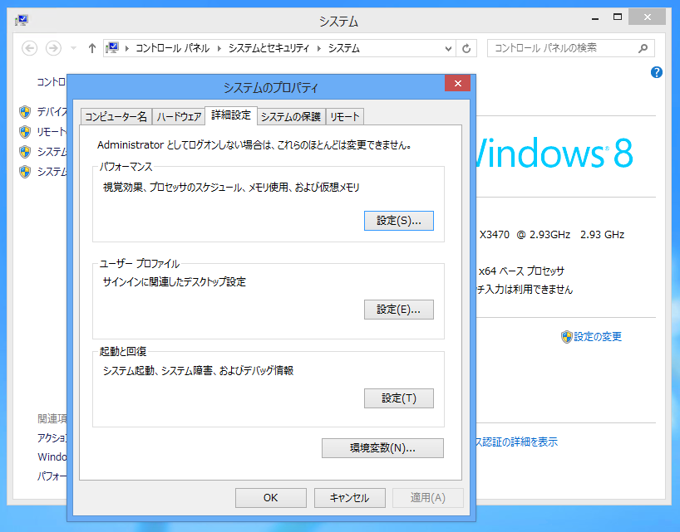Click the デバイス sidebar link in System window
The height and width of the screenshot is (532, 680).
point(52,112)
